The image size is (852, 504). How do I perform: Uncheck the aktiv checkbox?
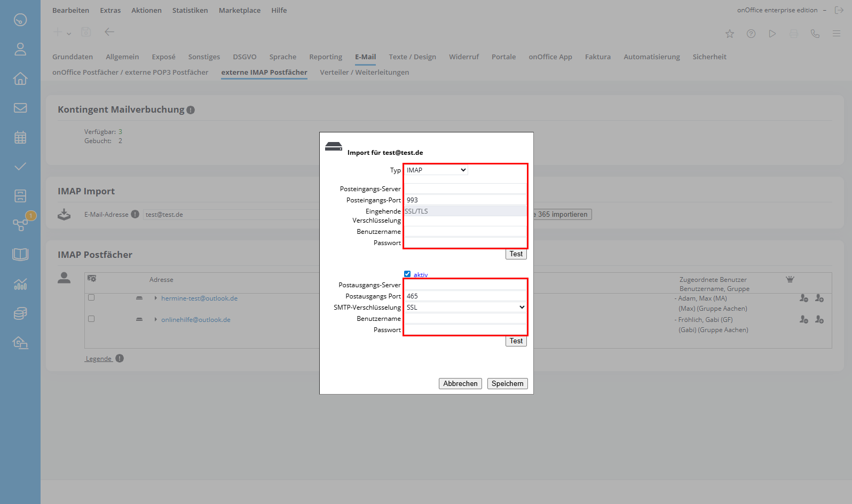(407, 274)
